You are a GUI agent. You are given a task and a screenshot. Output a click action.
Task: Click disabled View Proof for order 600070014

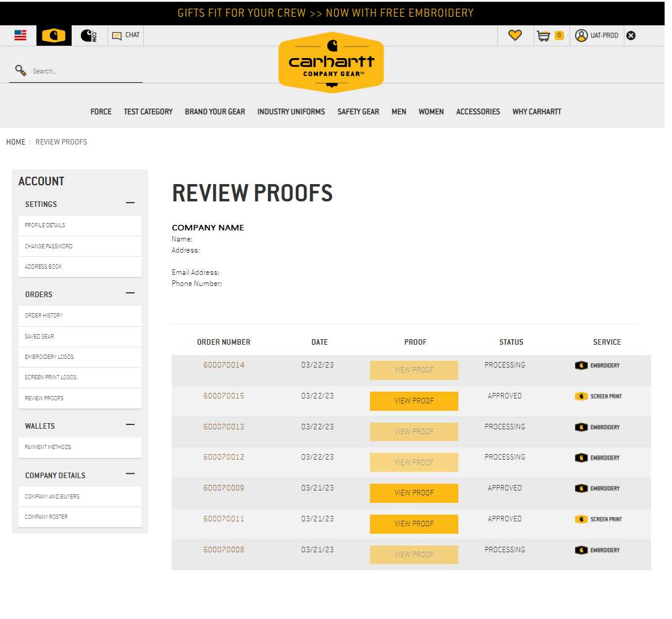click(x=414, y=370)
